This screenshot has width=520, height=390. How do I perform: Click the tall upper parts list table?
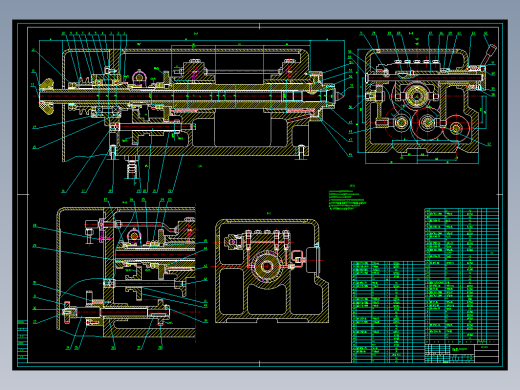pyautogui.click(x=462, y=274)
